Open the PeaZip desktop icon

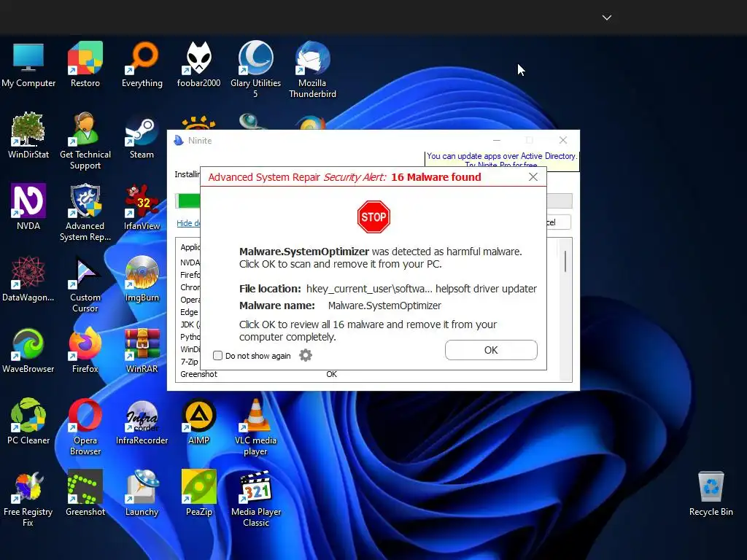[x=198, y=494]
